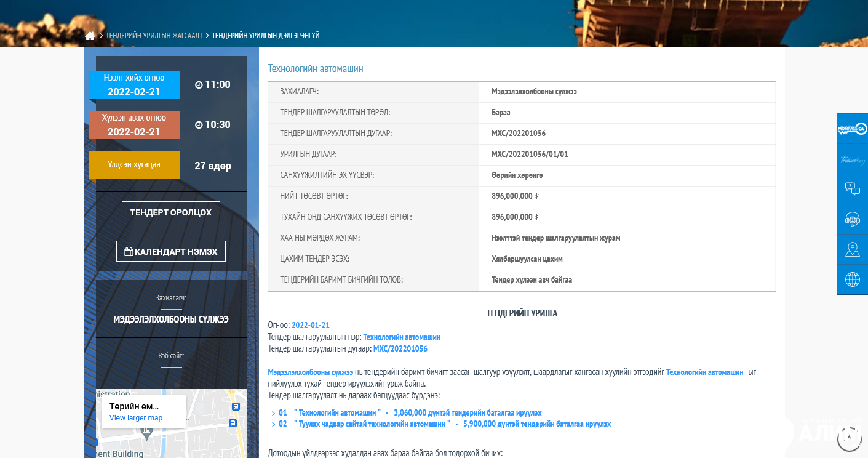Expand the chevron before lot 02

[x=273, y=425]
